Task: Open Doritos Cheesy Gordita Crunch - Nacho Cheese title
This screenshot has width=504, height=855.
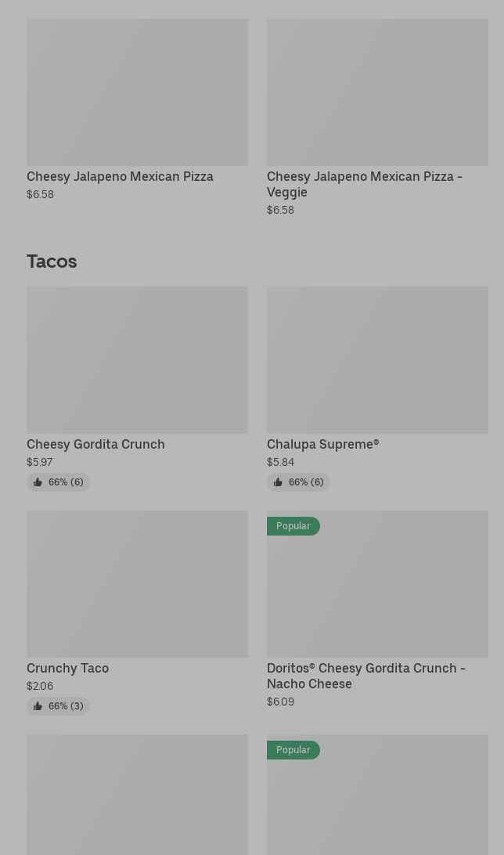Action: coord(365,676)
